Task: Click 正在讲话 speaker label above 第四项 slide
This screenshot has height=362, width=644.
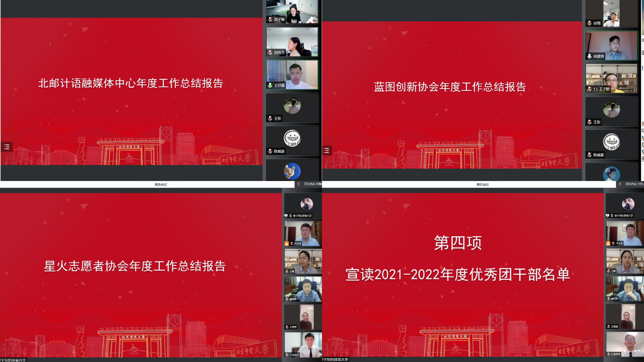Action: pyautogui.click(x=634, y=184)
